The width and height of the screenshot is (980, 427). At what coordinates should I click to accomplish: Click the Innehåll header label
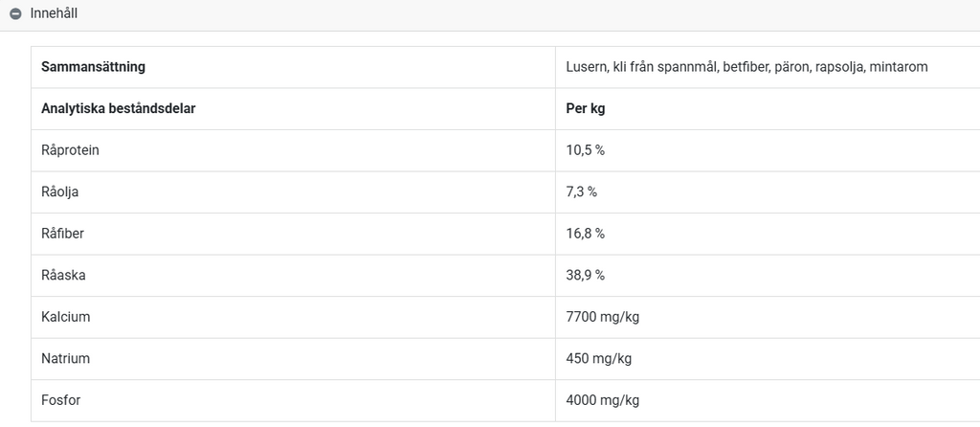(54, 13)
